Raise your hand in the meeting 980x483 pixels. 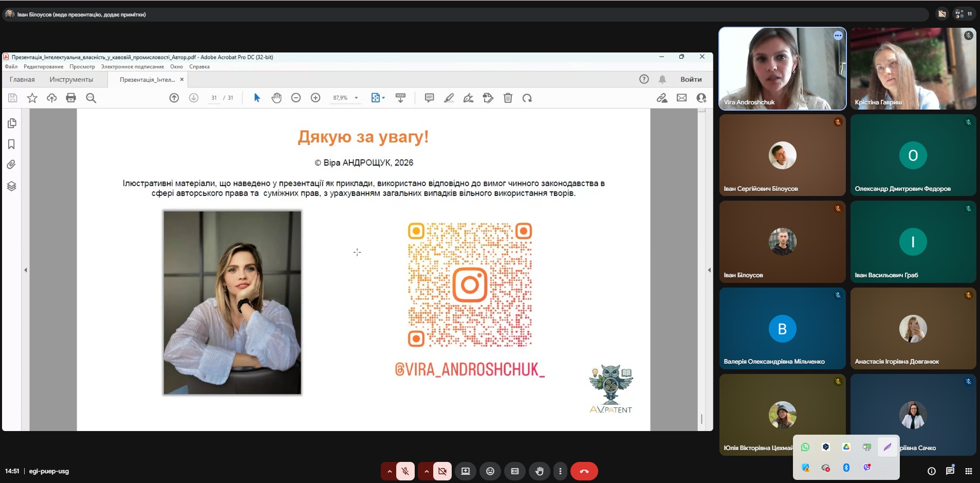(x=540, y=471)
